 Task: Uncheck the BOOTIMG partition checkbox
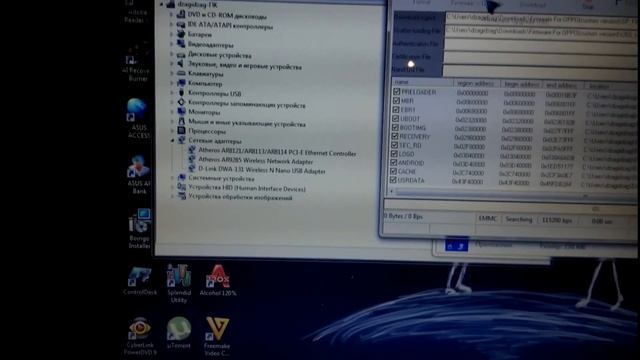point(395,127)
